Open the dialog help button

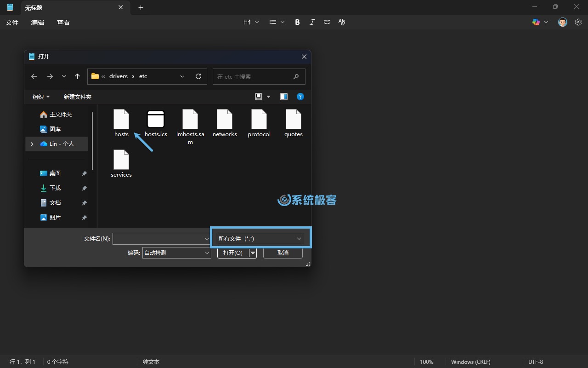click(300, 97)
